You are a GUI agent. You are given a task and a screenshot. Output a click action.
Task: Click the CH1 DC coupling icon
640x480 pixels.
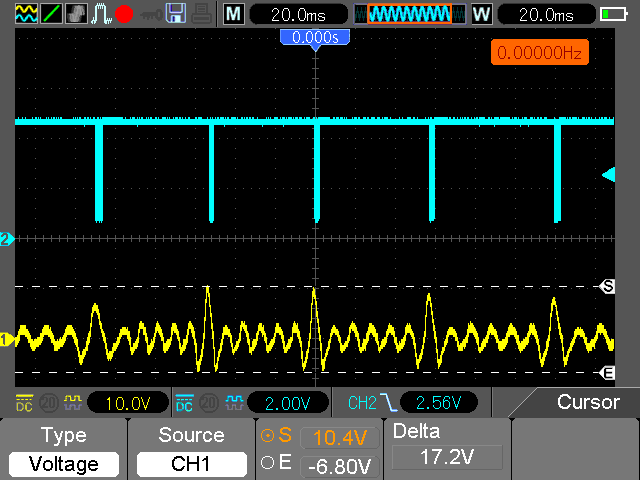coord(24,403)
